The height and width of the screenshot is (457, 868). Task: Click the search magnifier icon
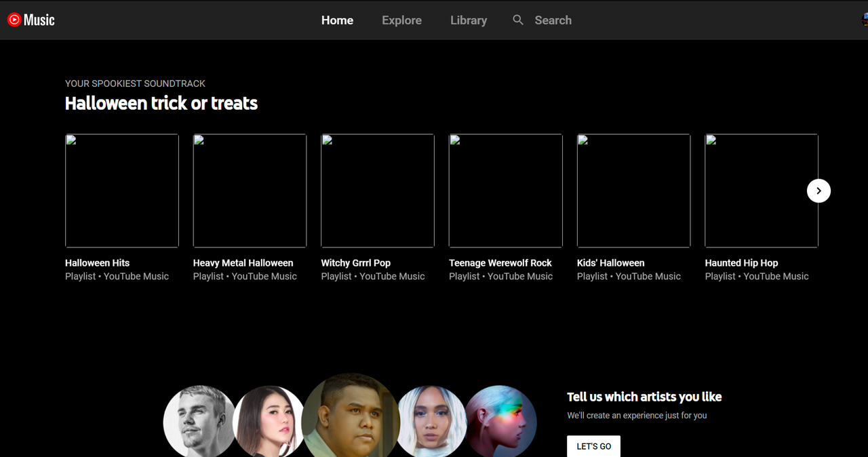518,20
